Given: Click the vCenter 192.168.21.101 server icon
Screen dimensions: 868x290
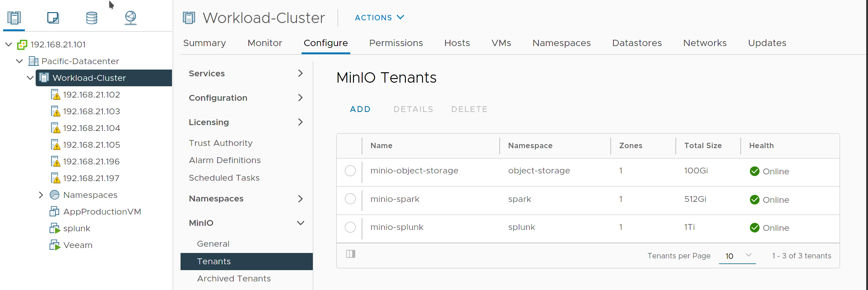Looking at the screenshot, I should click(x=22, y=45).
